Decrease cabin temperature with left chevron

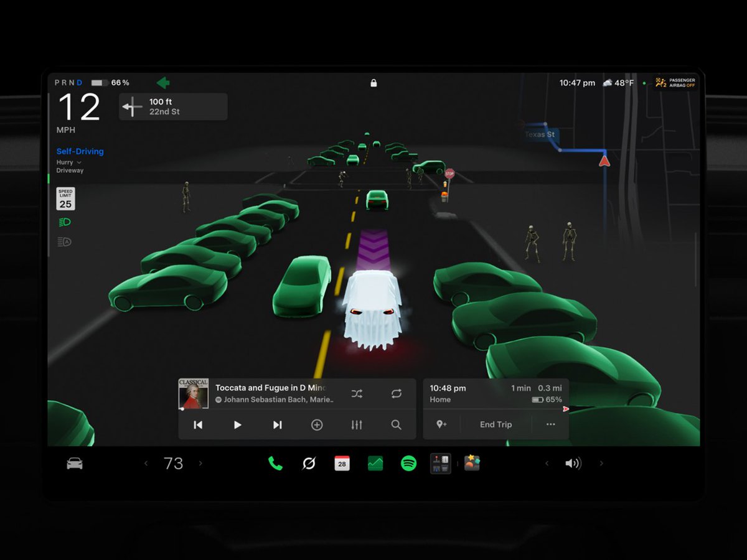(x=146, y=464)
